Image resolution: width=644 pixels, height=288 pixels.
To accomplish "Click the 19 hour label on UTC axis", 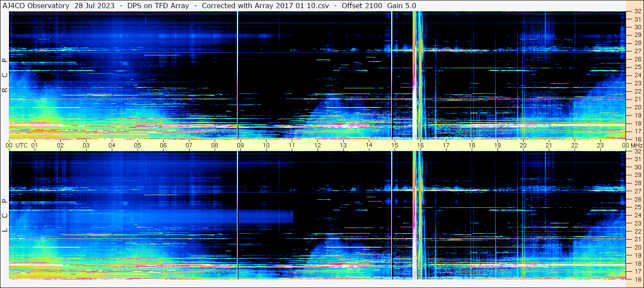I will pos(497,145).
